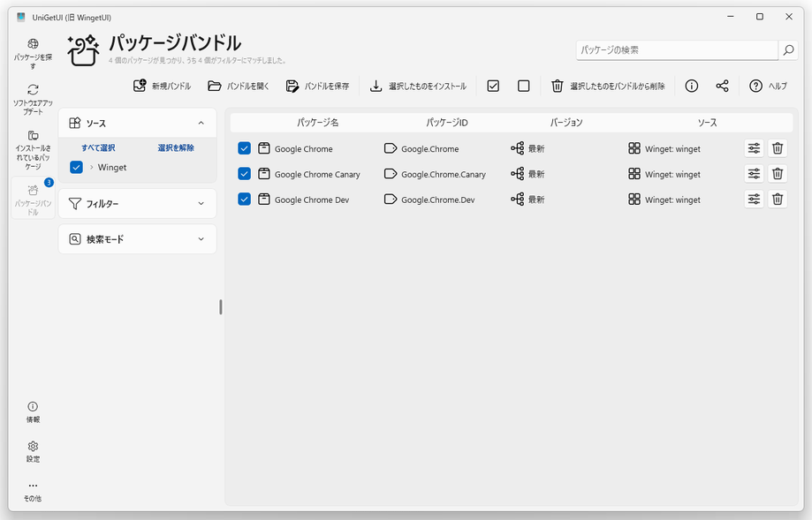Delete Google Chrome from bundle
This screenshot has height=520, width=812.
coord(778,148)
